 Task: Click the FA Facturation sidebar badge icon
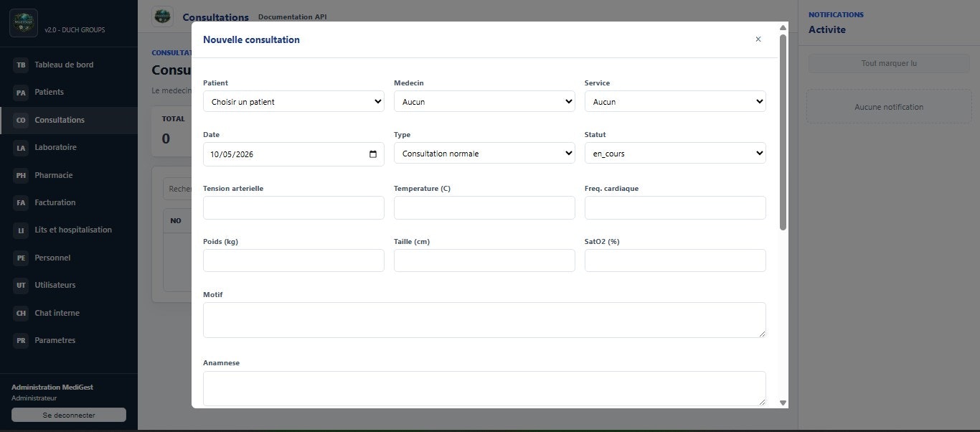coord(21,203)
